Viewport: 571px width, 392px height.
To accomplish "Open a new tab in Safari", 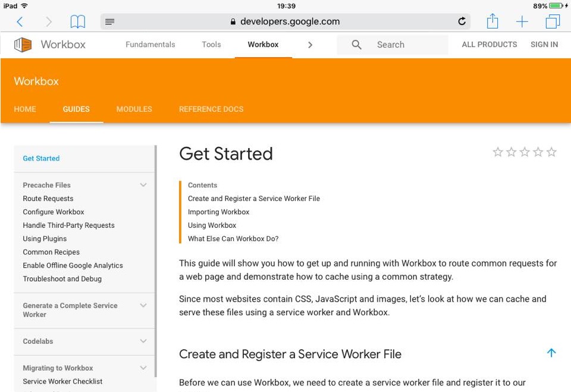I will click(x=522, y=20).
